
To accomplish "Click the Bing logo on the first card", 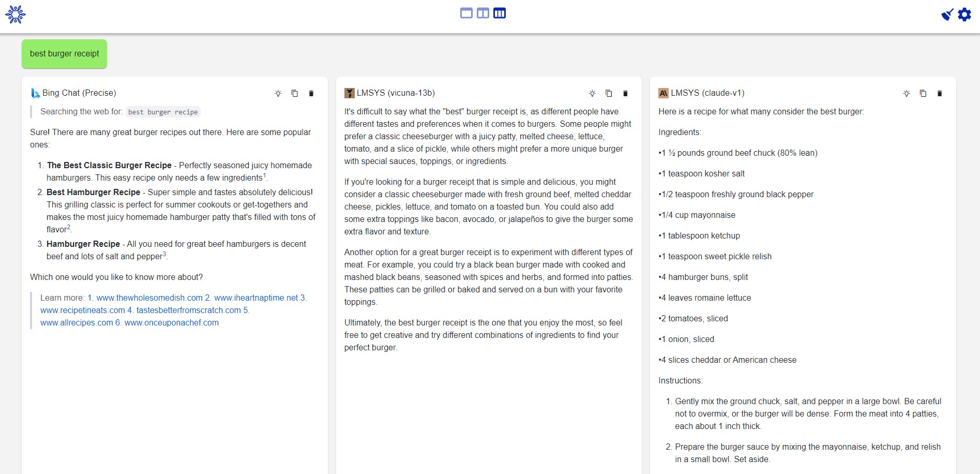I will coord(35,93).
